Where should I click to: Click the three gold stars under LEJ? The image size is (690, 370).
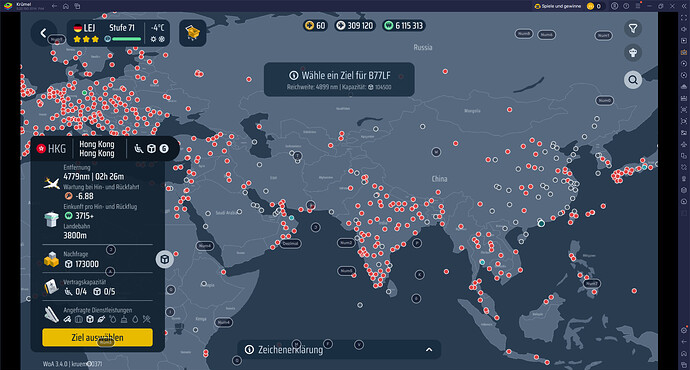point(86,39)
